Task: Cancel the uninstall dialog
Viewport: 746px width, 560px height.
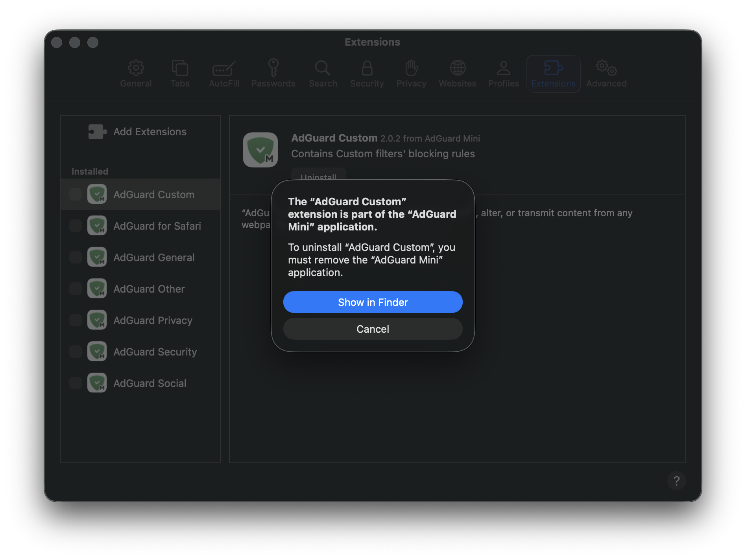Action: 373,329
